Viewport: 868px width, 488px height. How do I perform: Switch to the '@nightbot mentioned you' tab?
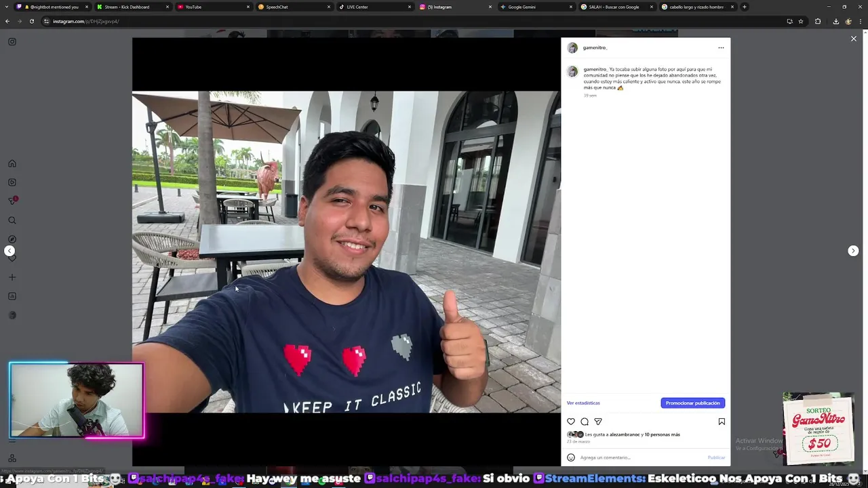52,7
